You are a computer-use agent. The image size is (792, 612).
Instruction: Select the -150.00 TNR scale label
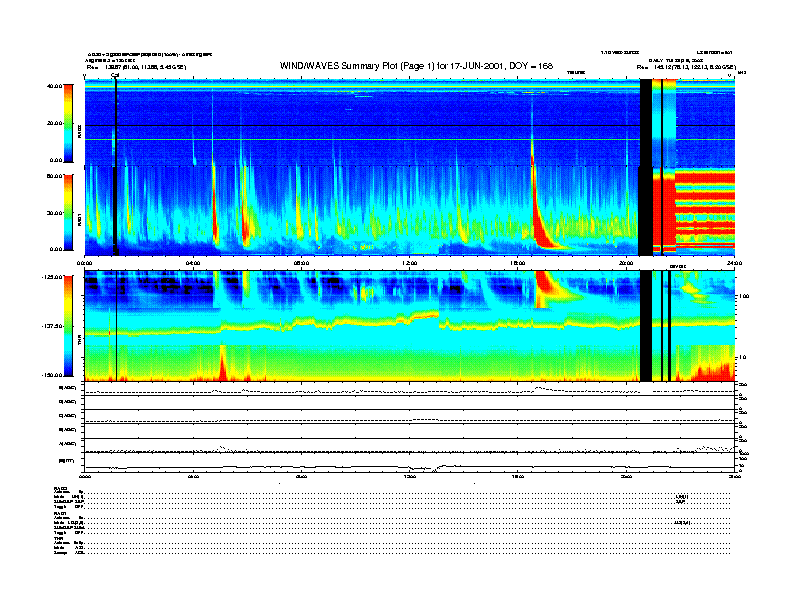pos(52,375)
